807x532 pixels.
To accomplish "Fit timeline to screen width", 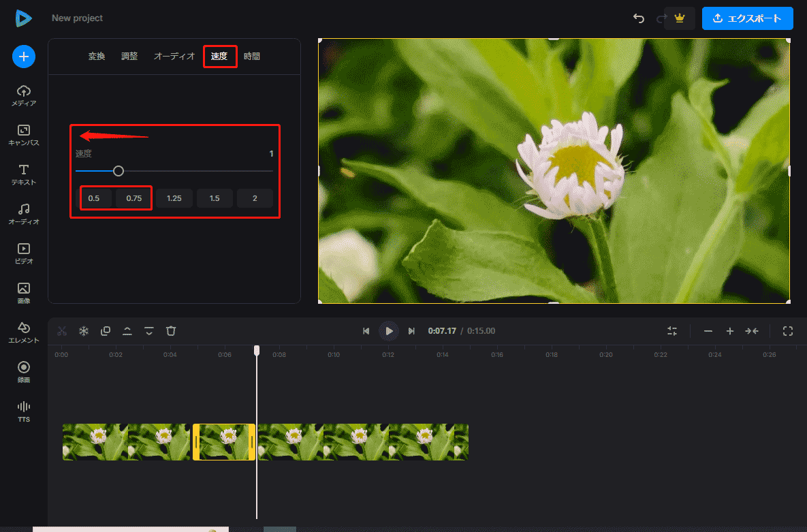I will pyautogui.click(x=752, y=331).
